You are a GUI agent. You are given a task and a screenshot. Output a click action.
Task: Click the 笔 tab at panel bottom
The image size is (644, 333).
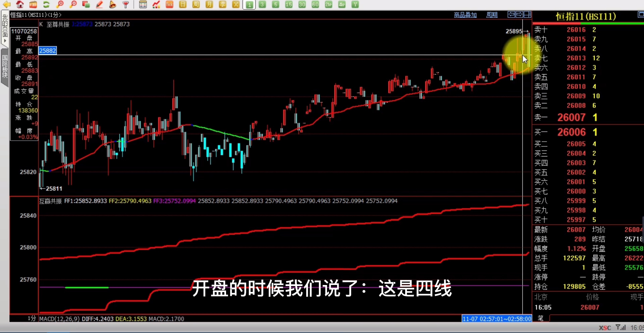540,318
